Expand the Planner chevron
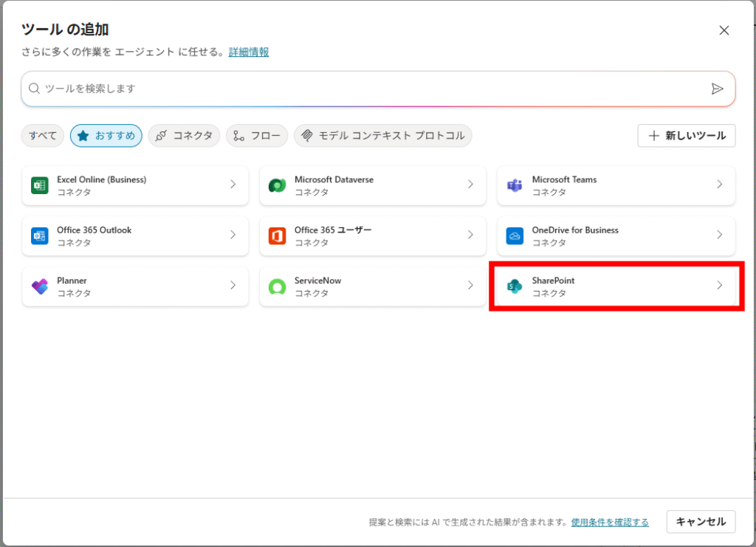This screenshot has height=547, width=756. coord(233,285)
